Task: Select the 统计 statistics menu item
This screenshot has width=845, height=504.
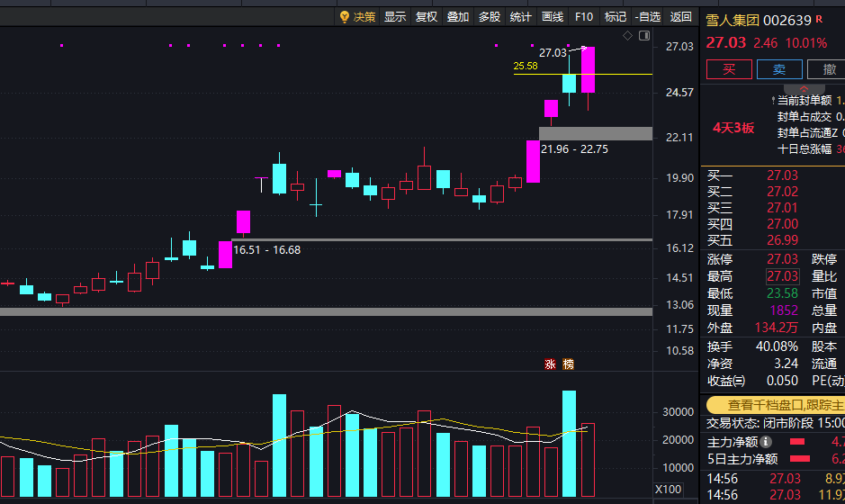Action: click(520, 17)
